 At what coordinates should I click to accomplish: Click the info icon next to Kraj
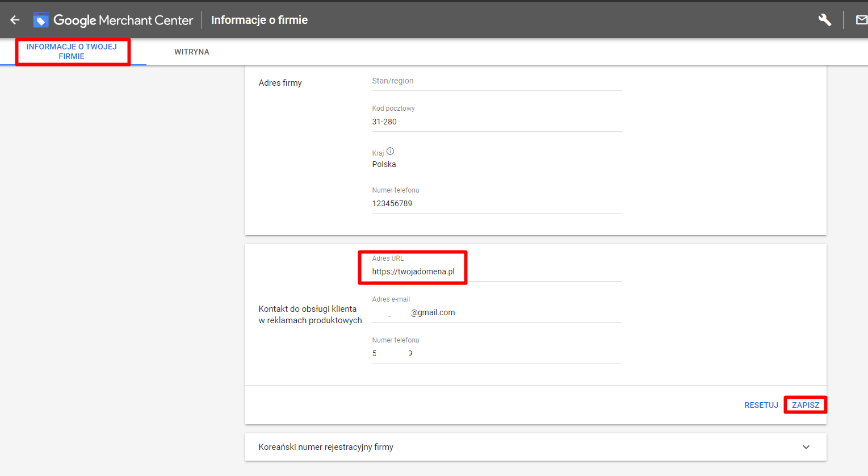click(390, 152)
